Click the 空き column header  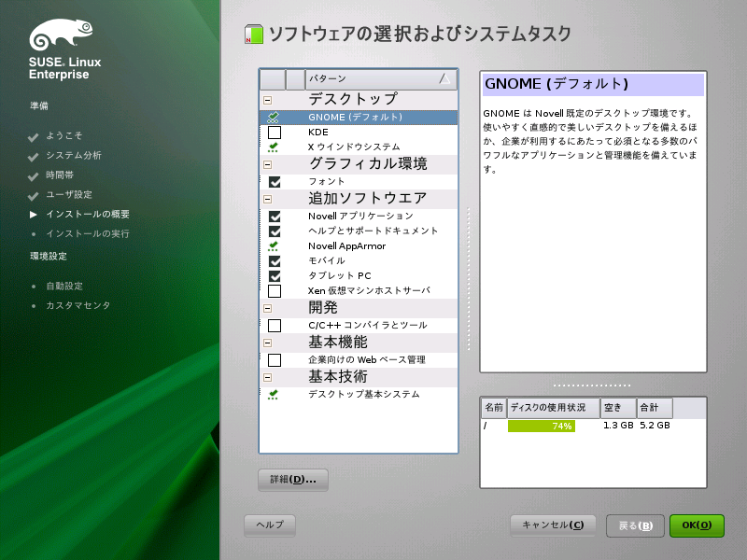[x=618, y=408]
